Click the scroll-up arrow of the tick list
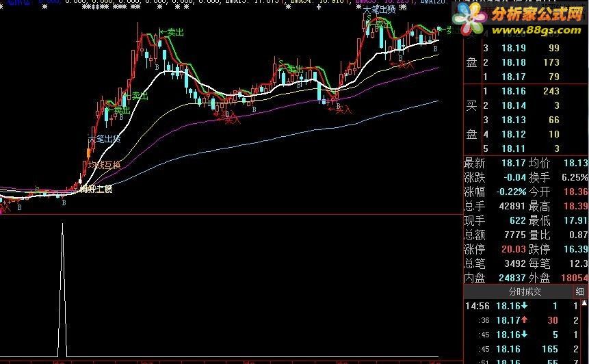The height and width of the screenshot is (364, 589). pyautogui.click(x=585, y=303)
